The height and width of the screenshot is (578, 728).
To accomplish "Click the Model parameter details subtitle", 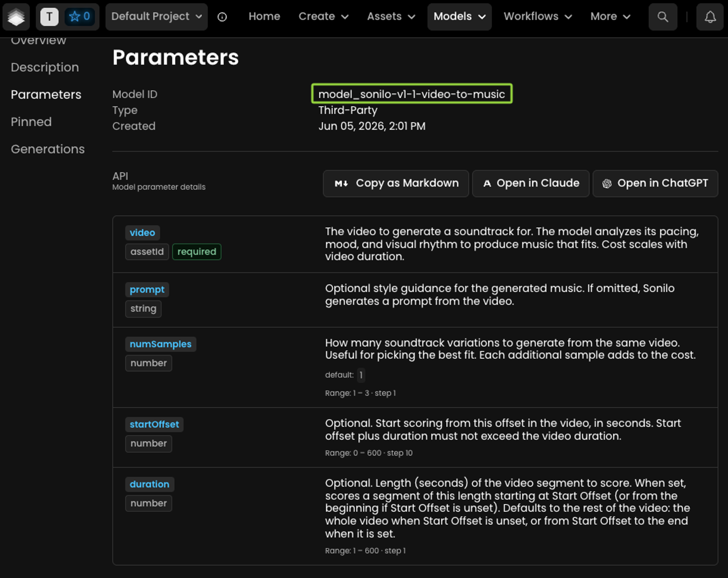I will (x=159, y=187).
